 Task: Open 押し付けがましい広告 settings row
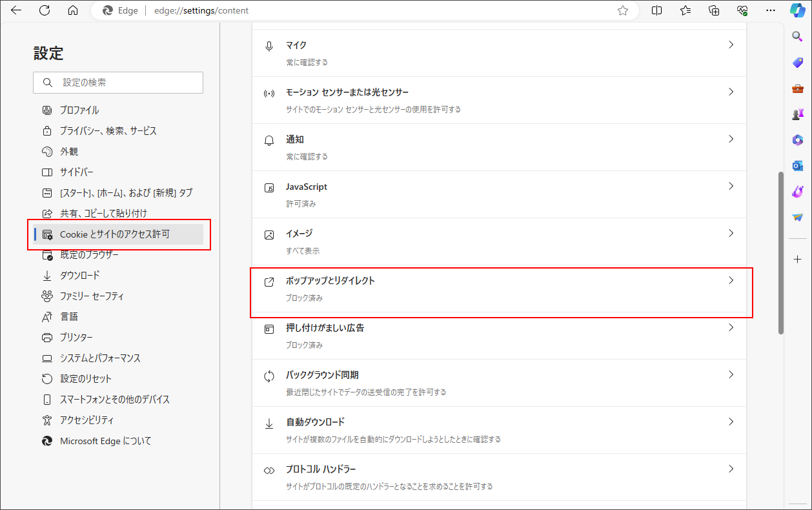click(x=498, y=336)
